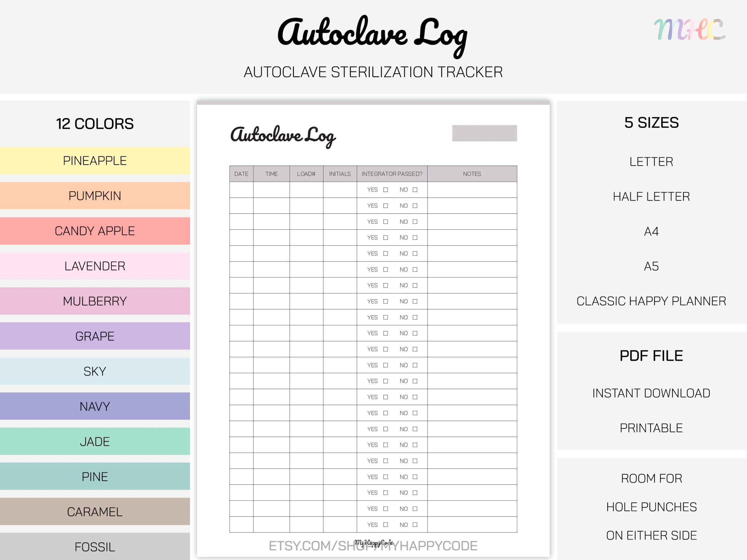This screenshot has height=560, width=747.
Task: Check the NO box in first row
Action: [415, 190]
